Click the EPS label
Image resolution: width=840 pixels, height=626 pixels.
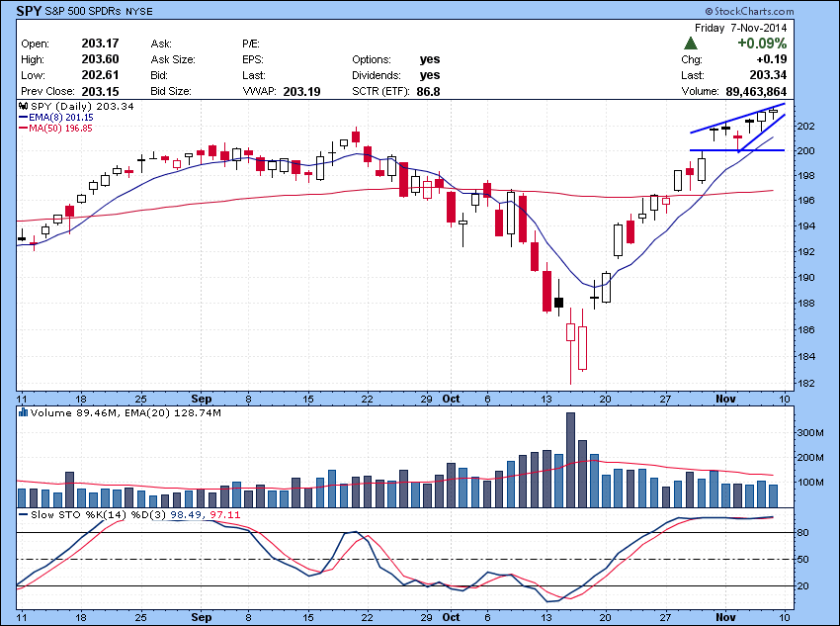click(253, 59)
